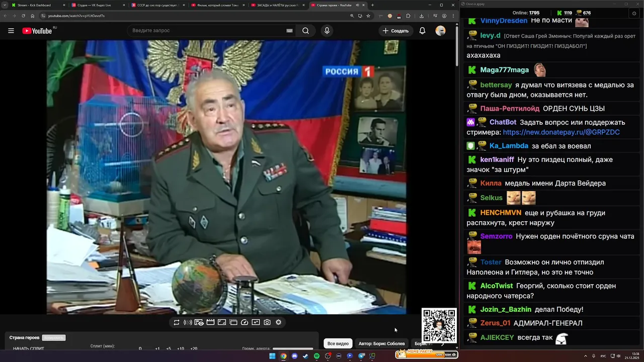The width and height of the screenshot is (644, 362).
Task: Open a new browser tab
Action: coord(372,5)
